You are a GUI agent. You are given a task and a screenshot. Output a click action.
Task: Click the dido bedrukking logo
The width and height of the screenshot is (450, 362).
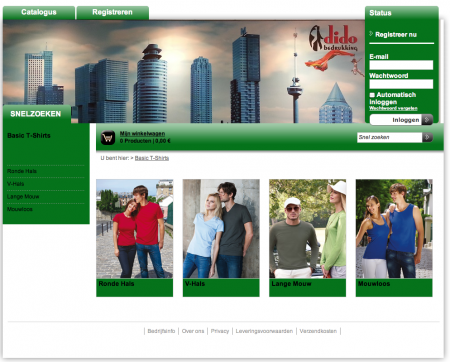333,38
